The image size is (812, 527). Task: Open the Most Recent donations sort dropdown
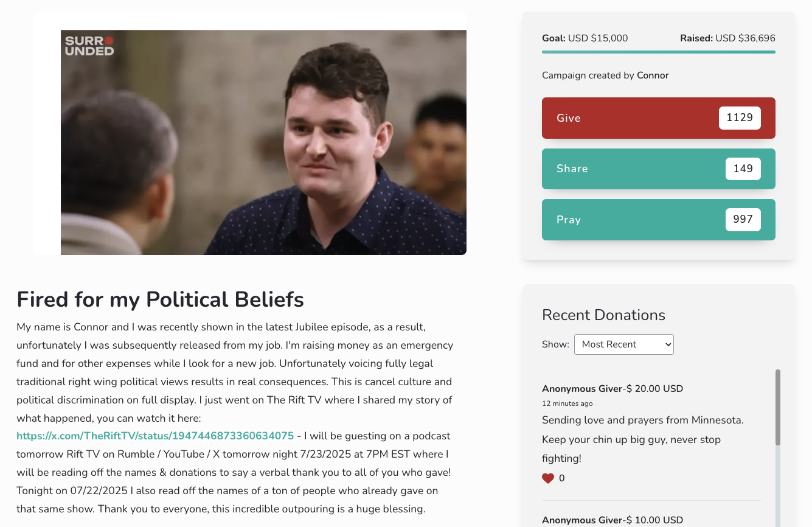[623, 344]
